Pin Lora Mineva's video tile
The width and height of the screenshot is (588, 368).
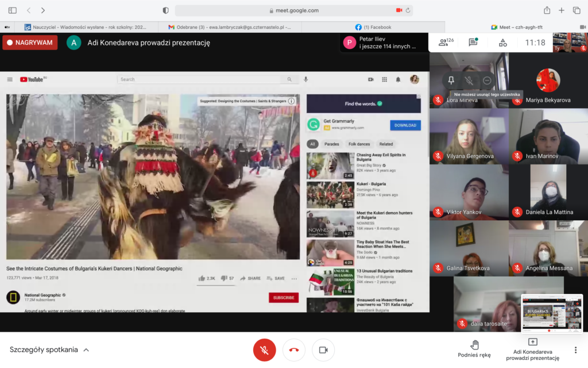(x=451, y=80)
